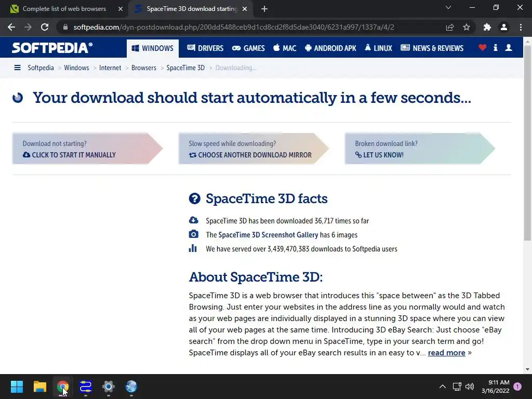
Task: Click 'CLICK TO START IT MANUALLY' button
Action: [x=87, y=149]
